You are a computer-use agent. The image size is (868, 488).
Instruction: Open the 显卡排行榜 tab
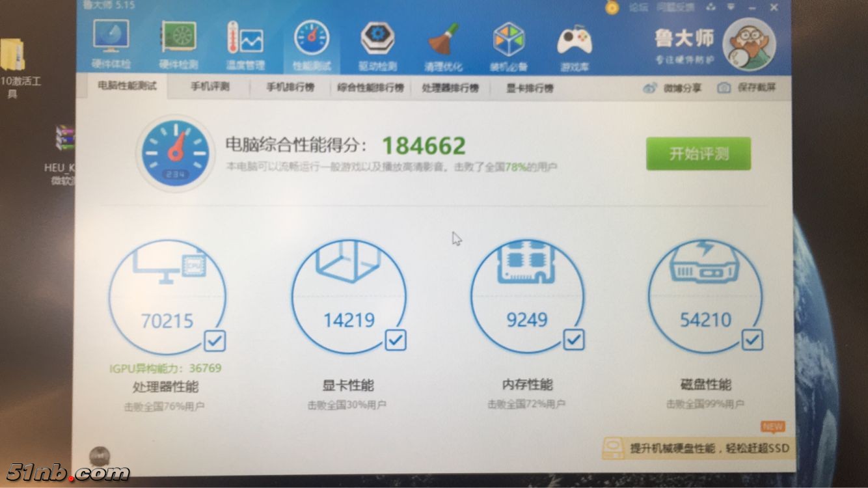530,88
